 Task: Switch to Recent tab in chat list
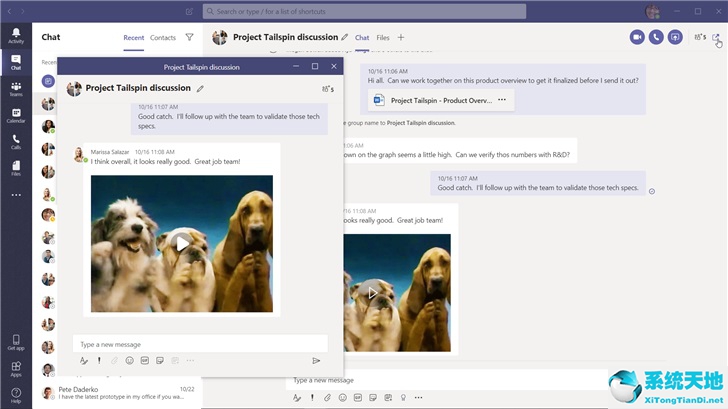click(134, 38)
